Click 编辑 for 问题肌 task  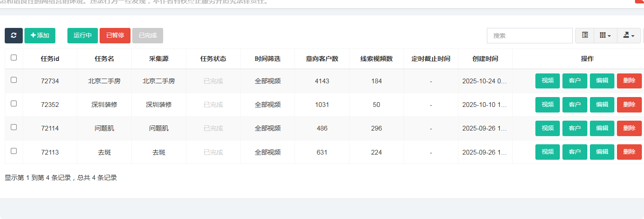602,128
